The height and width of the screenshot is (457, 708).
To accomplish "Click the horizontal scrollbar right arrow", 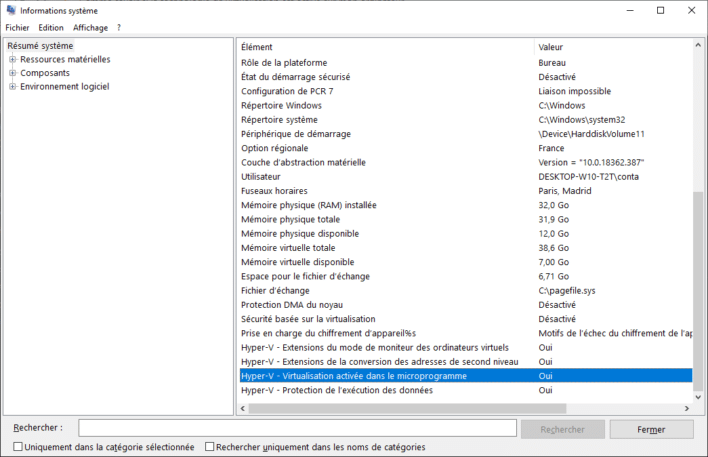I will click(686, 409).
